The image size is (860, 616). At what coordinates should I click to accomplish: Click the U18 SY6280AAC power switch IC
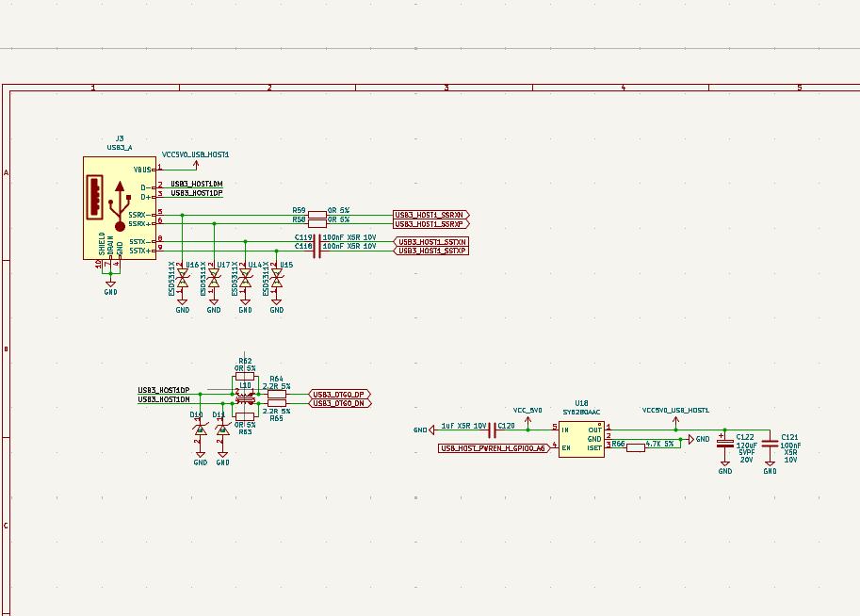point(580,439)
